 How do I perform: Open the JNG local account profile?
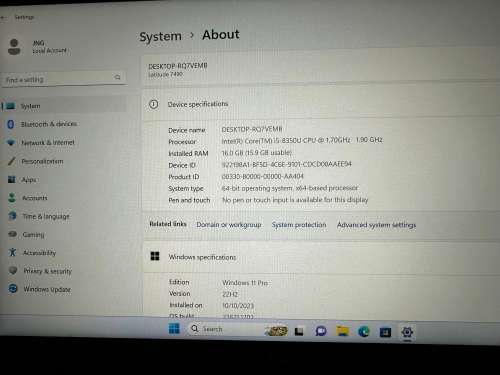click(x=37, y=47)
